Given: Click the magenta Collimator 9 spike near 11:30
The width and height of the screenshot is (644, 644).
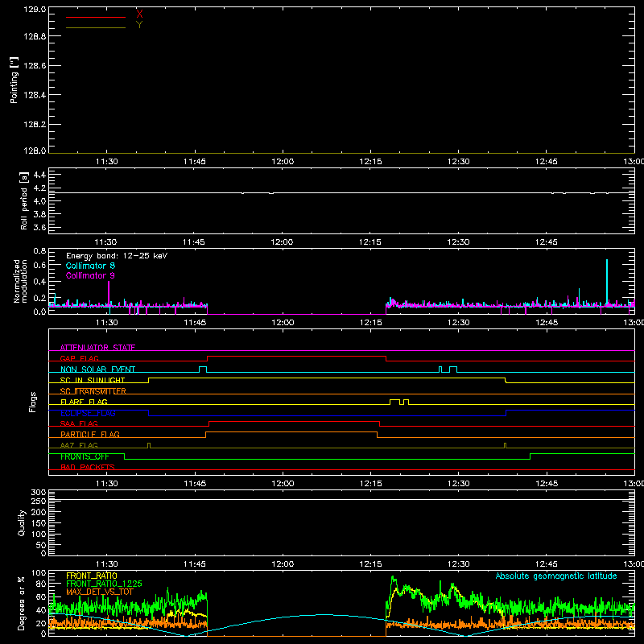Looking at the screenshot, I should (x=109, y=293).
